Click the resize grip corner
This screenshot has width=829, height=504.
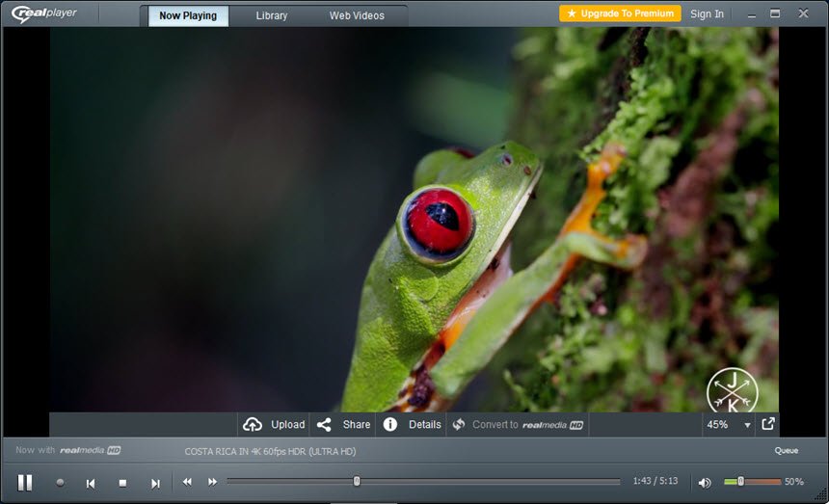[821, 494]
